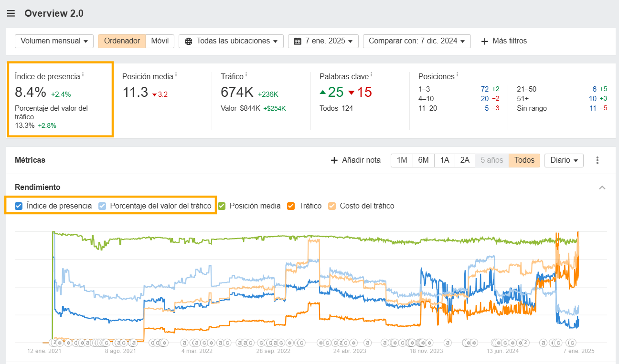Switch to the Móvil device tab
619x364 pixels.
160,41
